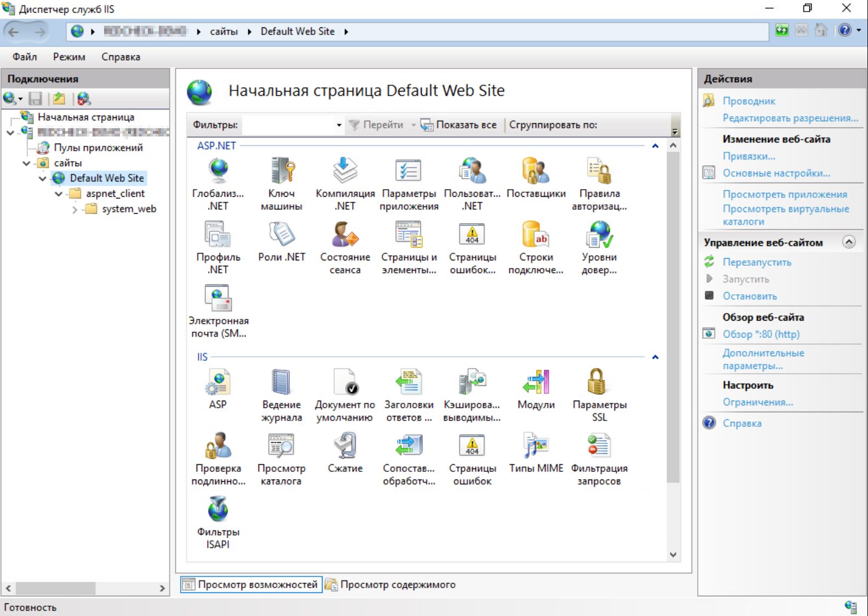The image size is (868, 616).
Task: Collapse the server tree node
Action: pos(10,132)
